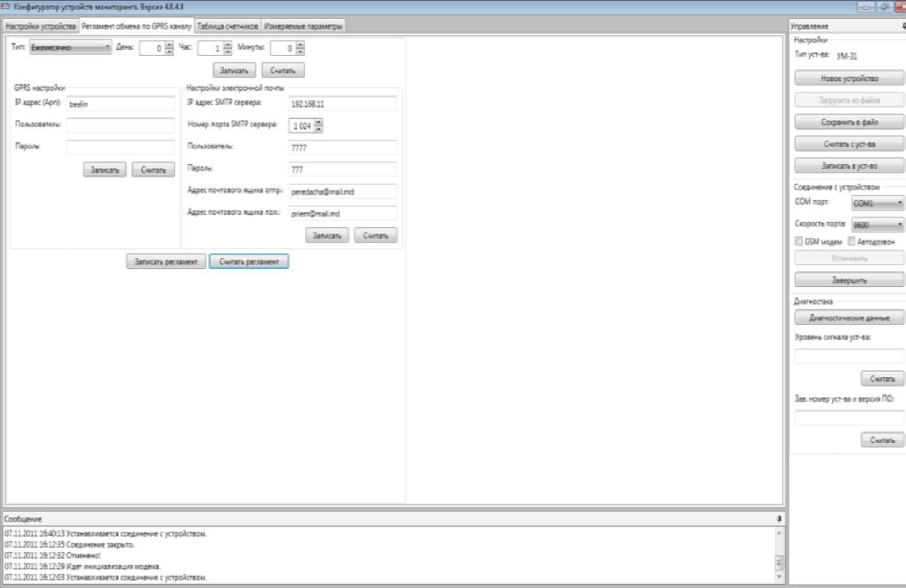Open the Таблица счетчиков tab
Screen dimensions: 906x588
[x=228, y=26]
